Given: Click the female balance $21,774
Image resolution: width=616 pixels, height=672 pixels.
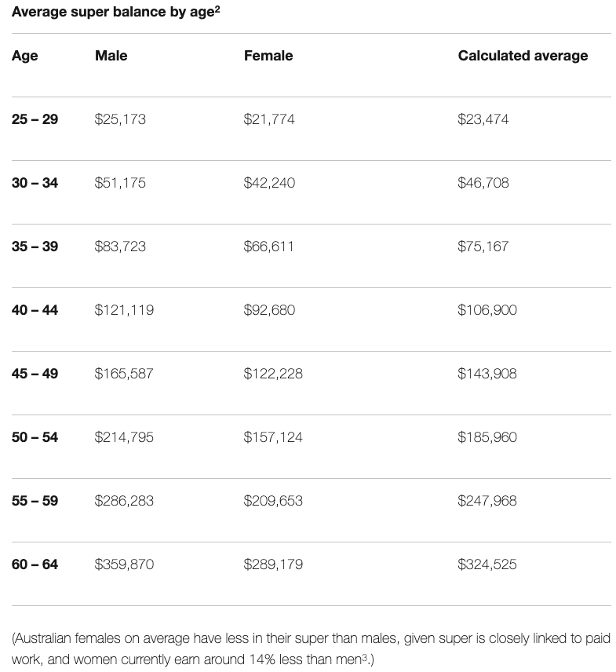Looking at the screenshot, I should point(269,119).
